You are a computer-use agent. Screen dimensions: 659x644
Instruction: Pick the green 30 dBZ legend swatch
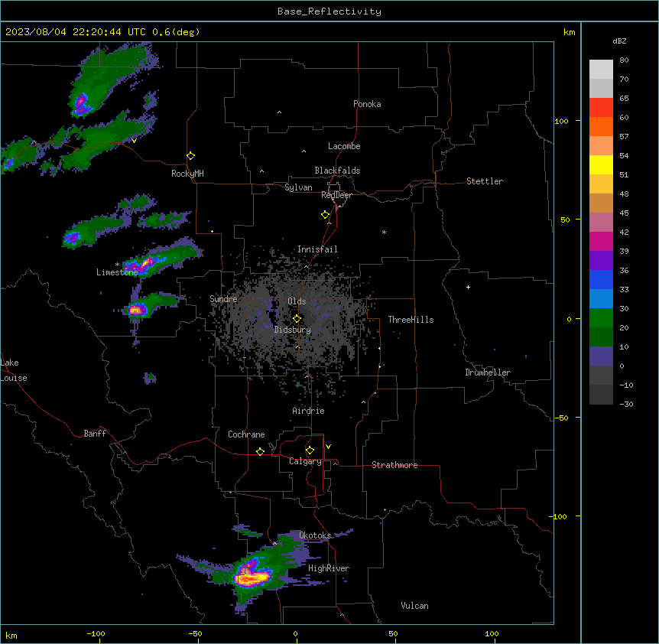coord(601,318)
